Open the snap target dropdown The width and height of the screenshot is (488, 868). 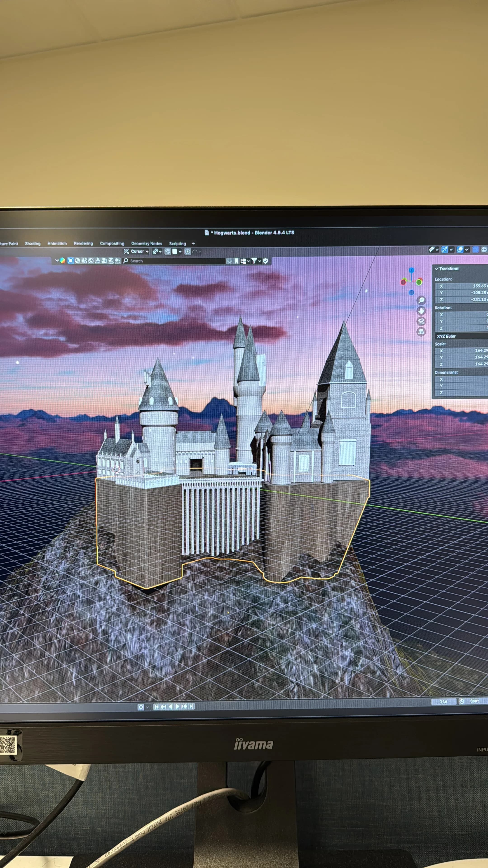tap(176, 251)
